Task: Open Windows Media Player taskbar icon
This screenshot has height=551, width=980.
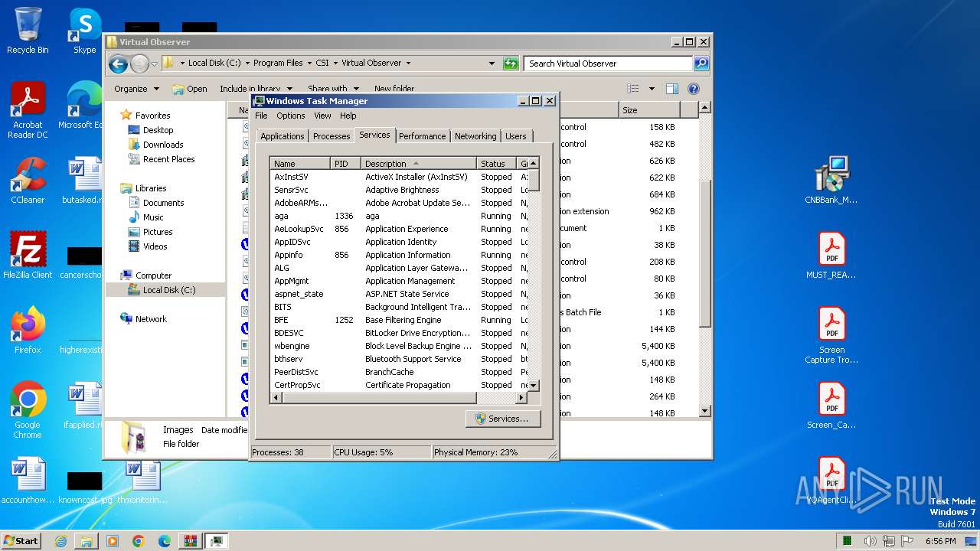Action: (x=113, y=541)
